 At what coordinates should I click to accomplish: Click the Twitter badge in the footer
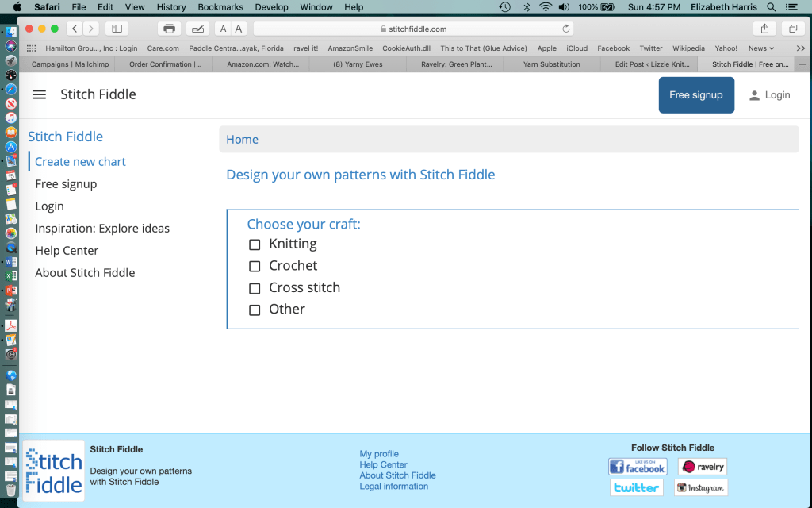click(637, 487)
